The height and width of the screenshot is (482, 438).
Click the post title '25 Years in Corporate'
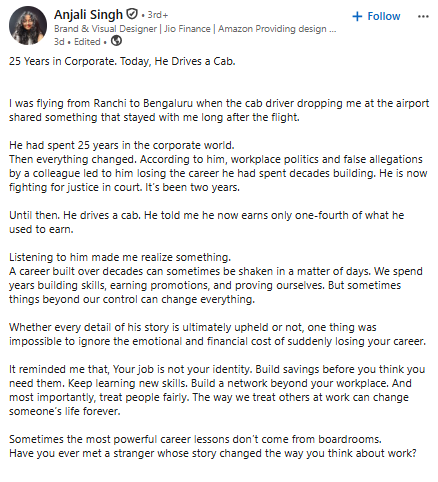pos(122,61)
